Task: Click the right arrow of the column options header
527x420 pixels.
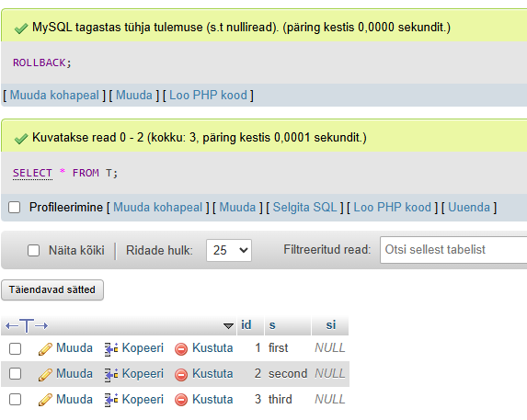Action: click(41, 325)
